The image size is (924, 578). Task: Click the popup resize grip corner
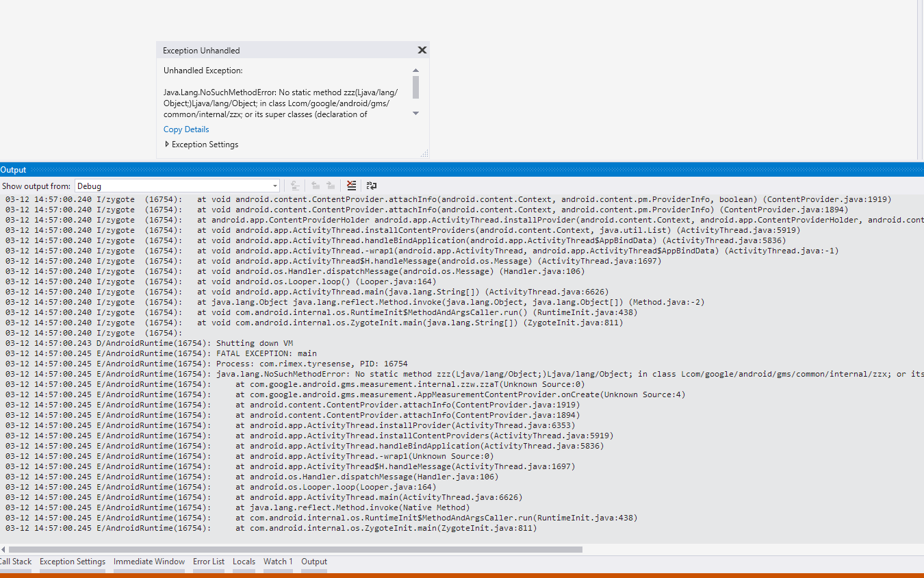(424, 153)
